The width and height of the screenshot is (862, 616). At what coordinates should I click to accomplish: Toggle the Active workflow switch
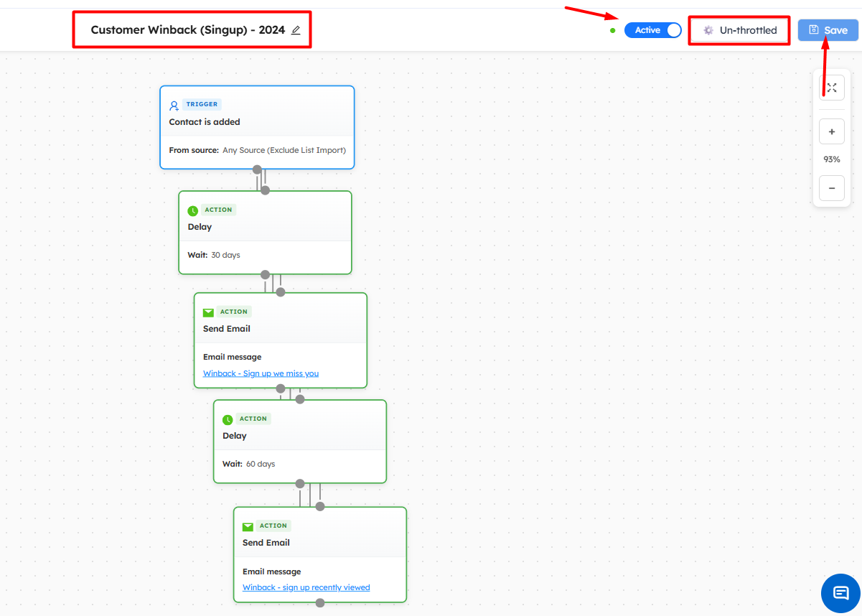click(652, 30)
